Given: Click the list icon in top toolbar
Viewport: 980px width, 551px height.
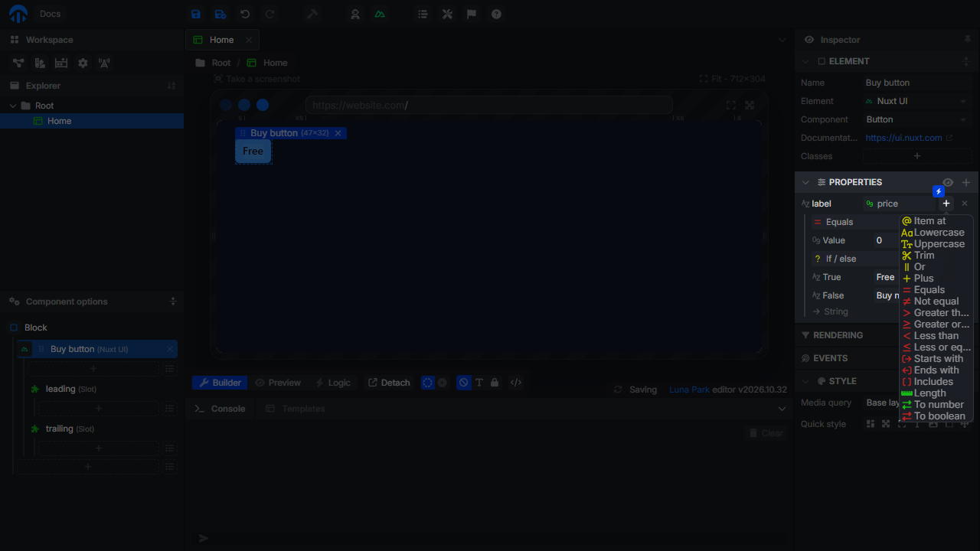Looking at the screenshot, I should pyautogui.click(x=423, y=14).
